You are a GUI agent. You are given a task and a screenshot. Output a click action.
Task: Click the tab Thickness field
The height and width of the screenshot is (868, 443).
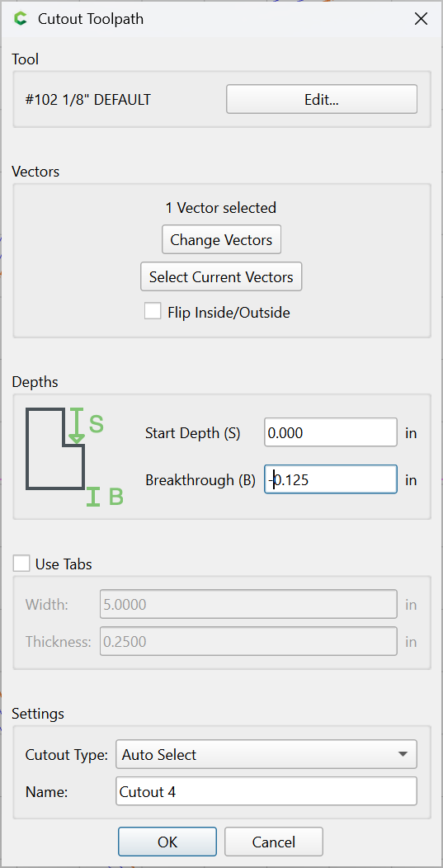coord(248,641)
